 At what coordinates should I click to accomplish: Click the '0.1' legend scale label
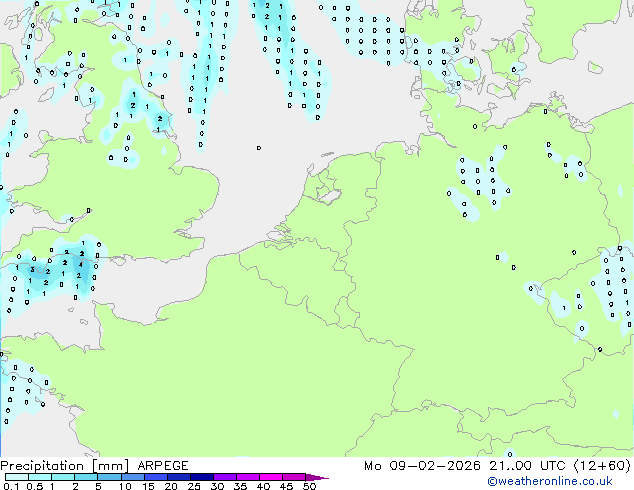[x=11, y=486]
